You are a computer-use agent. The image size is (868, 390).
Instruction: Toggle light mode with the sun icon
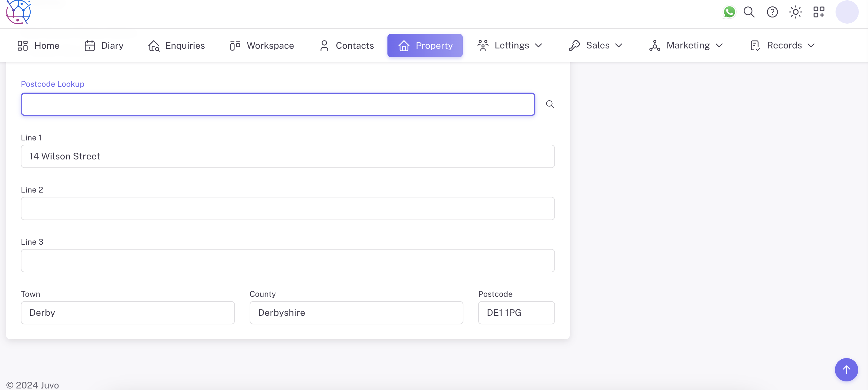coord(795,12)
